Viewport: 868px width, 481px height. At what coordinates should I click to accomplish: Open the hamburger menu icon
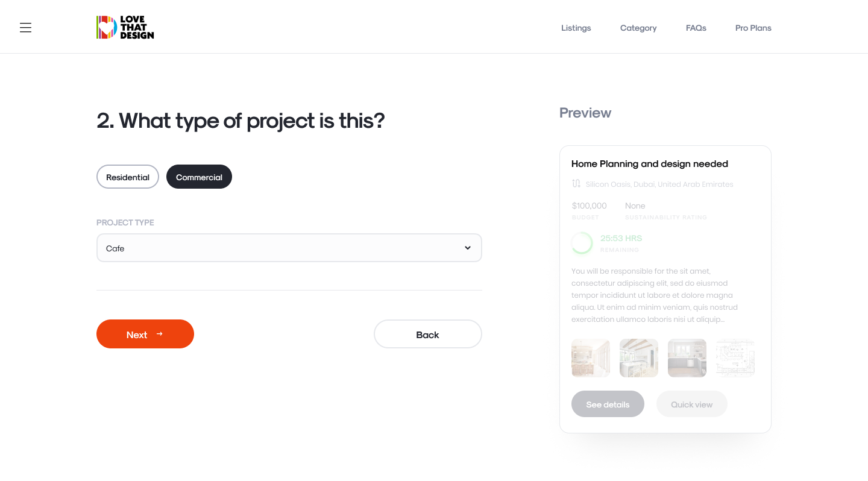click(x=25, y=28)
